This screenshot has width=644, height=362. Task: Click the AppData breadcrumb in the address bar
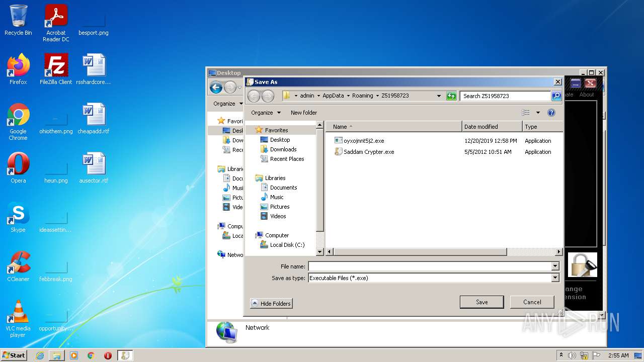click(333, 96)
